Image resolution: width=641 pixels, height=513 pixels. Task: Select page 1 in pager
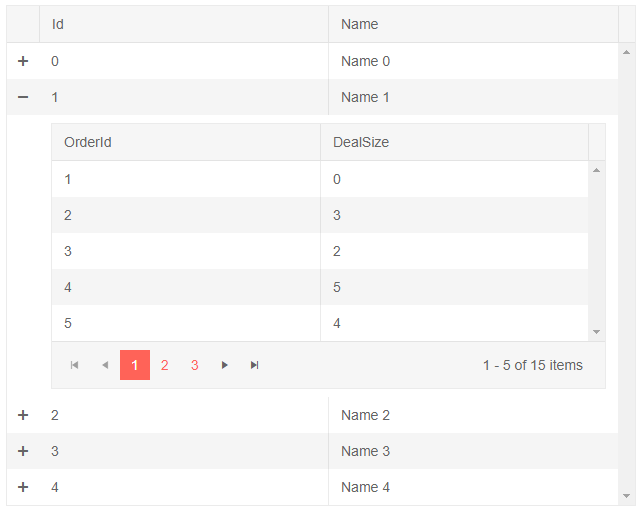coord(135,365)
